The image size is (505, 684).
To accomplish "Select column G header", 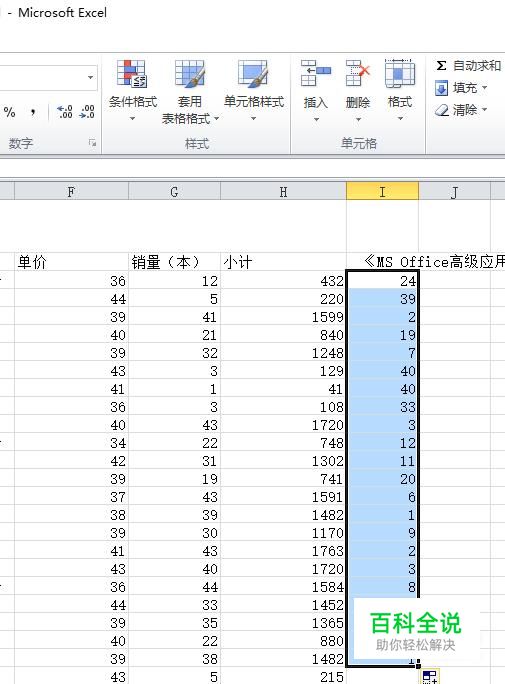I will (174, 191).
